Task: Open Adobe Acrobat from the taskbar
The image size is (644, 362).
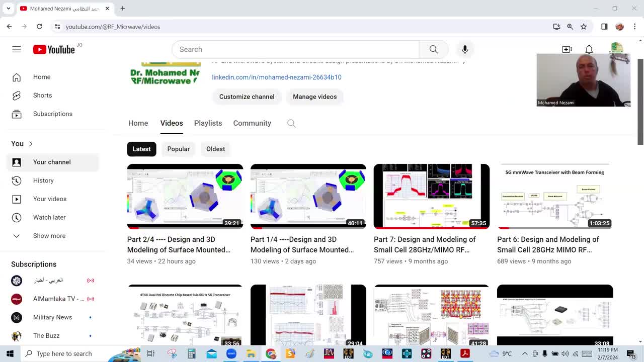Action: point(465,353)
